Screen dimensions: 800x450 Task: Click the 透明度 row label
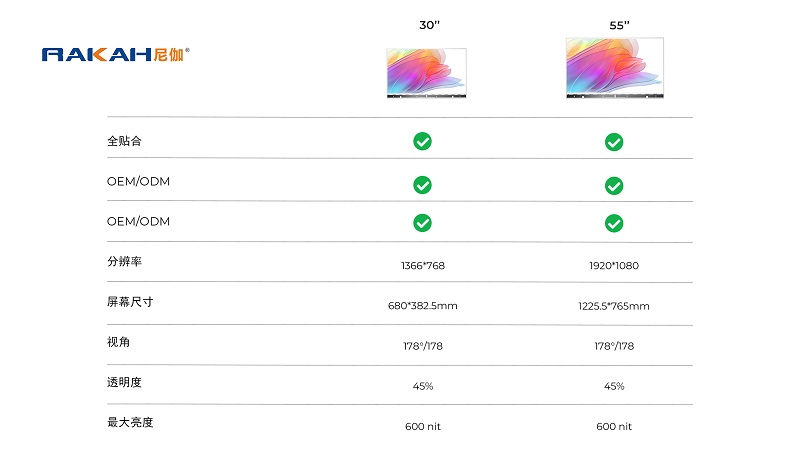coord(124,382)
